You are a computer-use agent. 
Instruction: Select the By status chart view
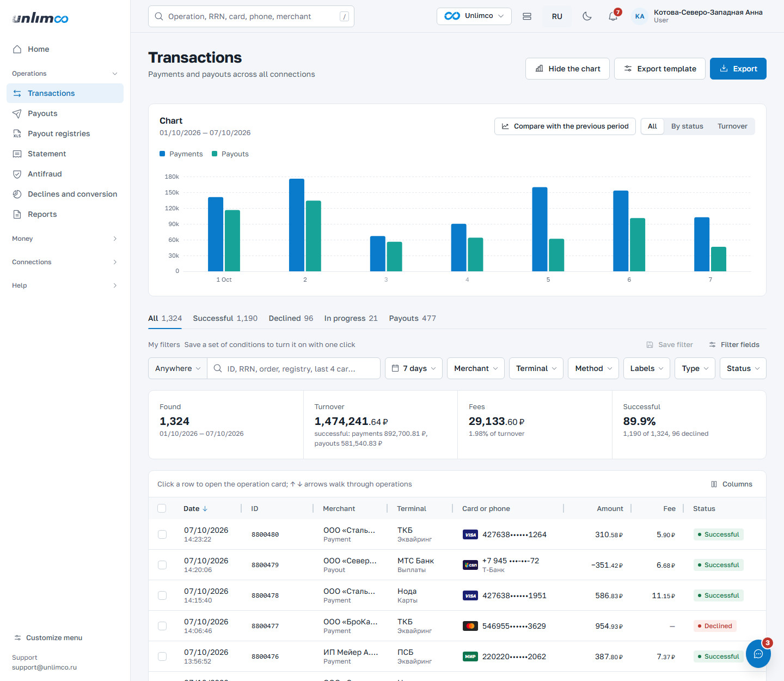[687, 126]
